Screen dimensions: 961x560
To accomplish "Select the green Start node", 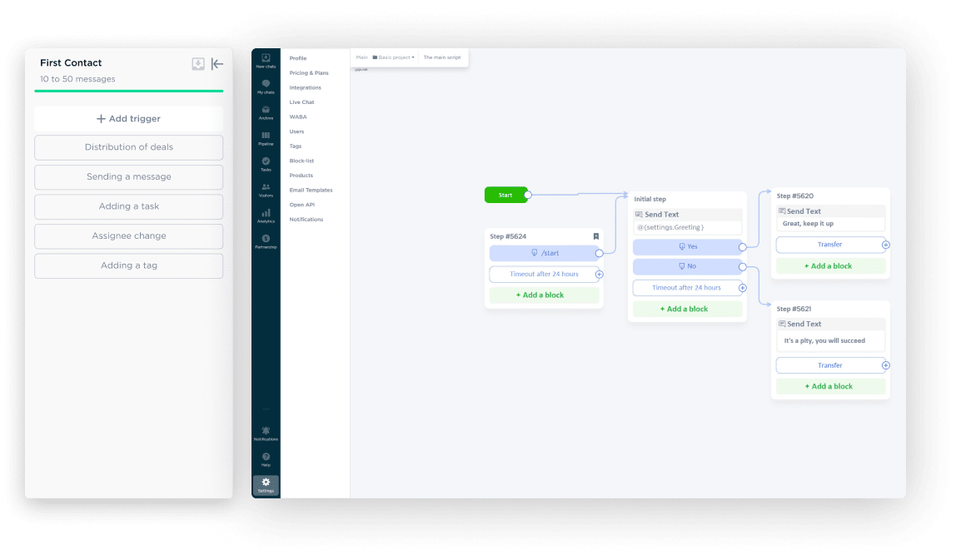I will click(x=505, y=194).
